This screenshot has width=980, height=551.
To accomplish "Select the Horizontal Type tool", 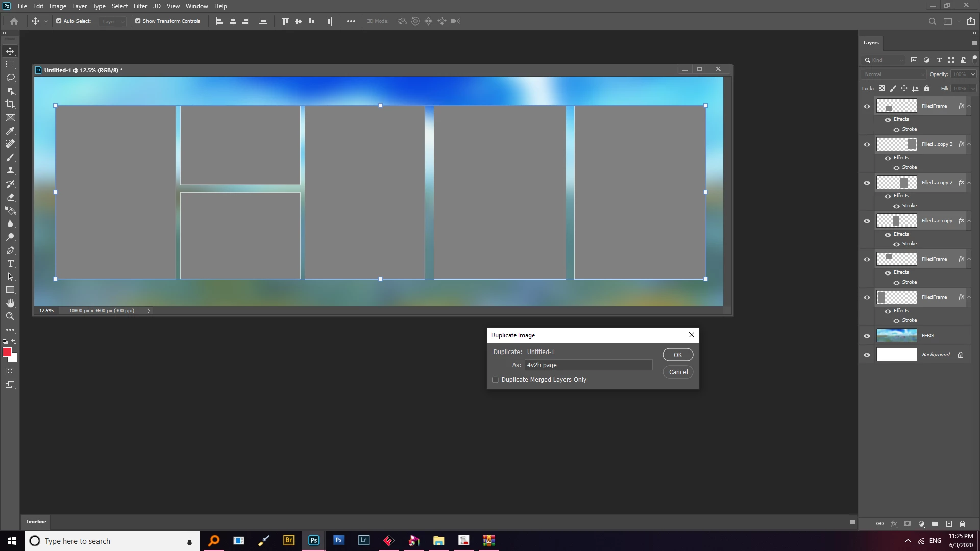I will (x=10, y=264).
